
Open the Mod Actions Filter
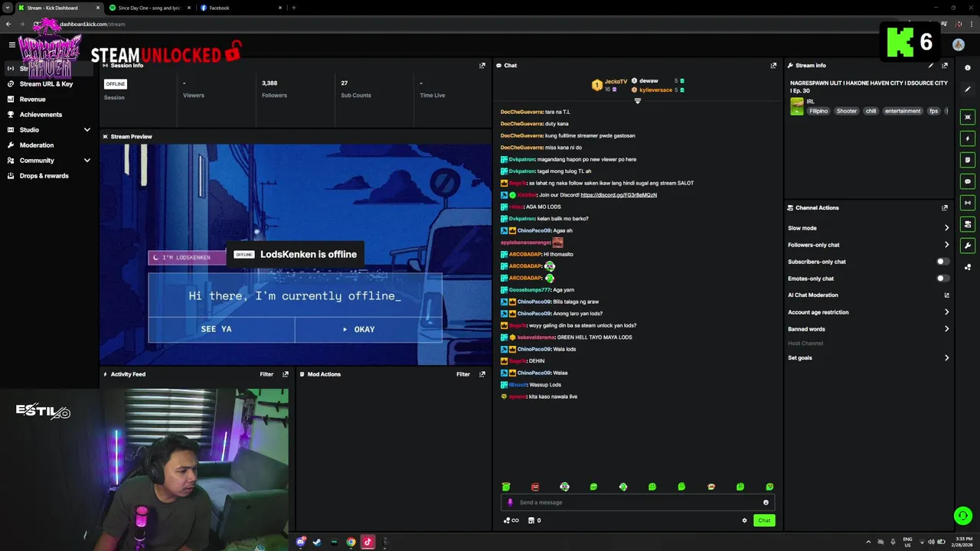(x=463, y=374)
